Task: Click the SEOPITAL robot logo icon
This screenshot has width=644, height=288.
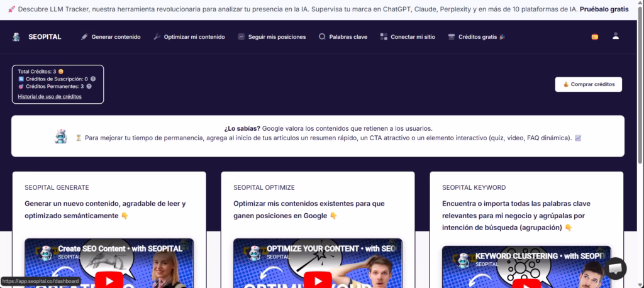Action: click(x=16, y=37)
